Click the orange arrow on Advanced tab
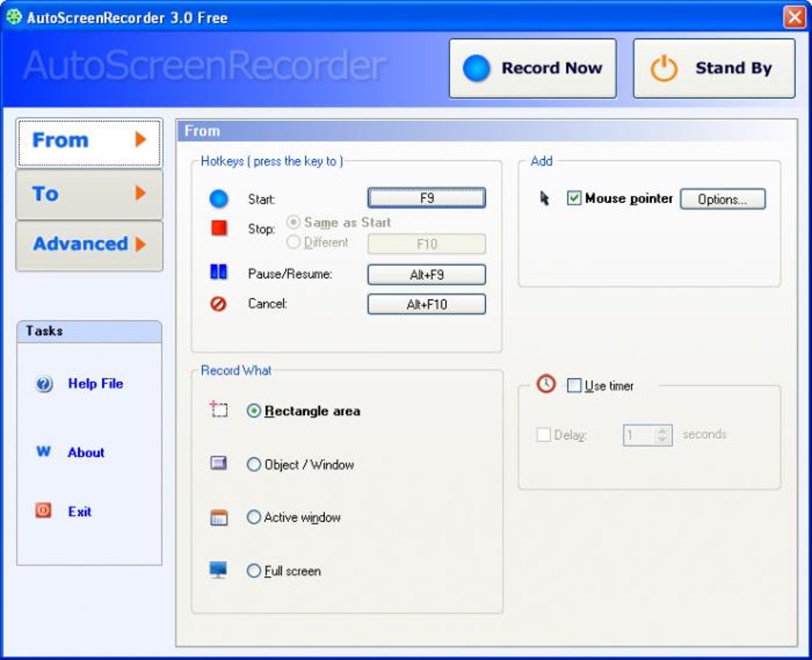 tap(140, 244)
